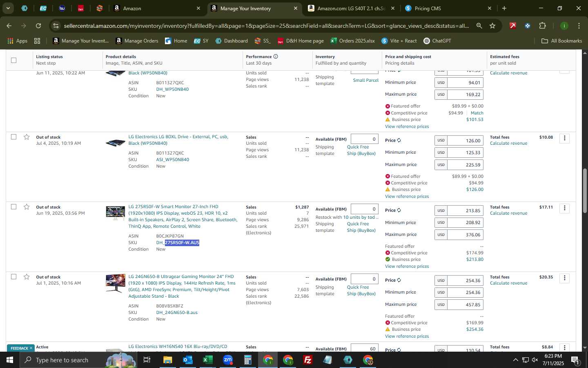Favorite the LG 24GN650-B listing with its star
This screenshot has height=368, width=588.
pos(27,277)
